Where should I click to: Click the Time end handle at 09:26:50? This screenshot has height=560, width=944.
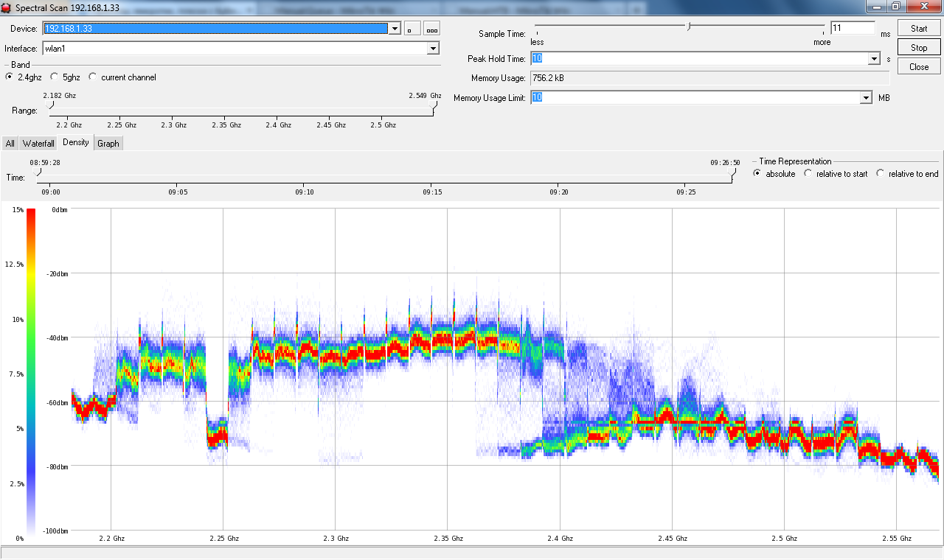(x=732, y=172)
